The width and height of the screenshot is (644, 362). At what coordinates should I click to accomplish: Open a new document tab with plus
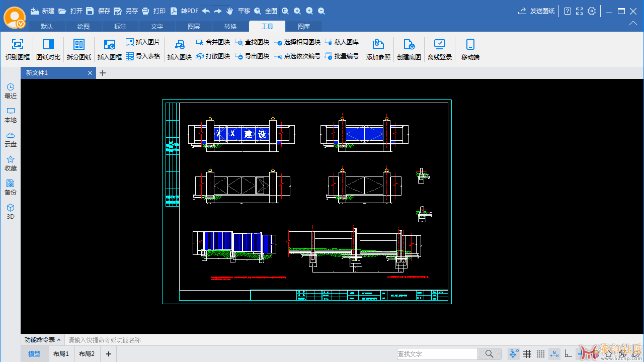[x=103, y=73]
